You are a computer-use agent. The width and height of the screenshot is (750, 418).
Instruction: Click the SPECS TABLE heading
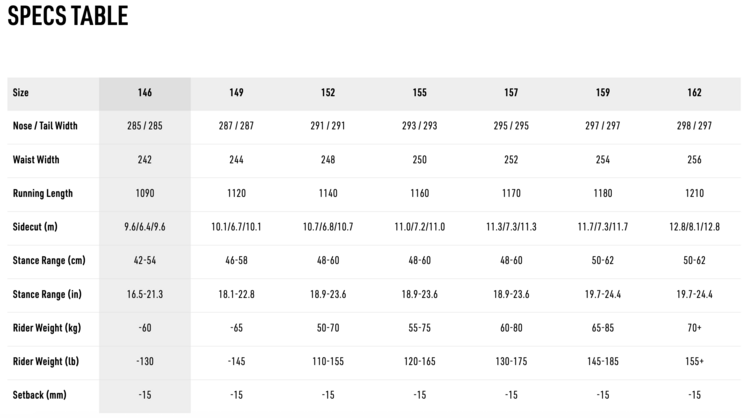tap(68, 16)
